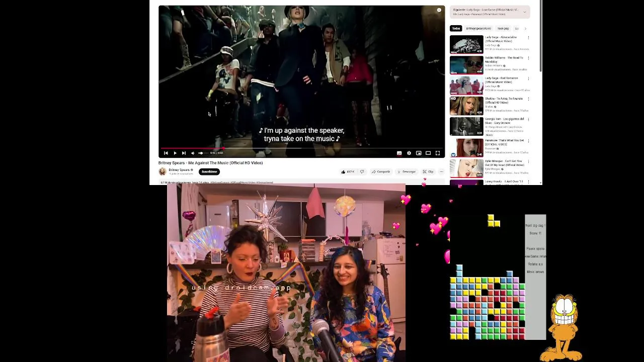The width and height of the screenshot is (644, 362).
Task: Click the Suscribirme button
Action: click(x=209, y=171)
